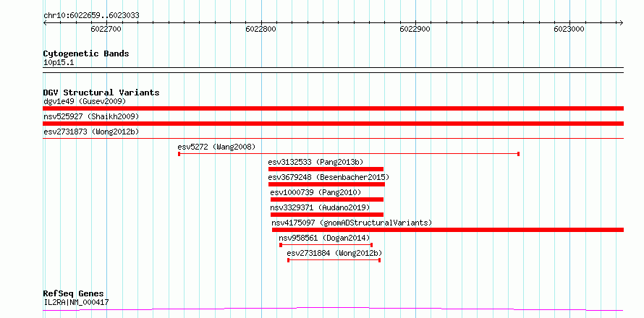The width and height of the screenshot is (644, 318).
Task: Click the nsv4175097 (gnomADStructuralVariants) label
Action: [x=352, y=223]
